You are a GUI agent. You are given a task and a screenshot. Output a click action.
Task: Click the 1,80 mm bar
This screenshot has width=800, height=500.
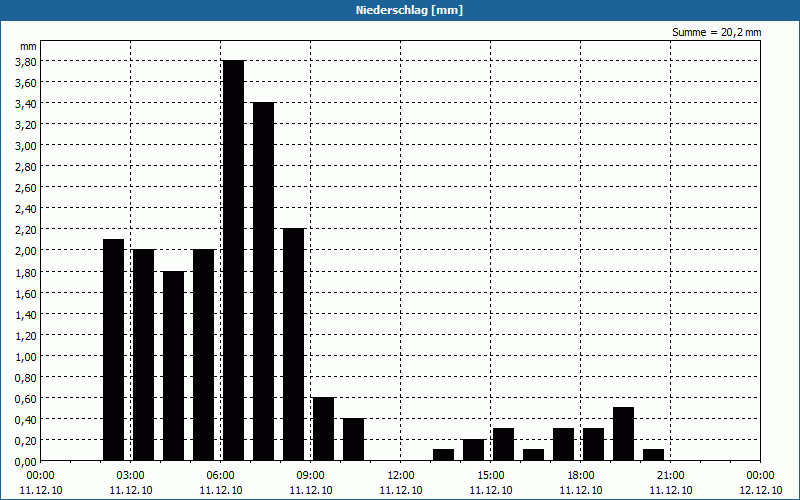pos(173,365)
